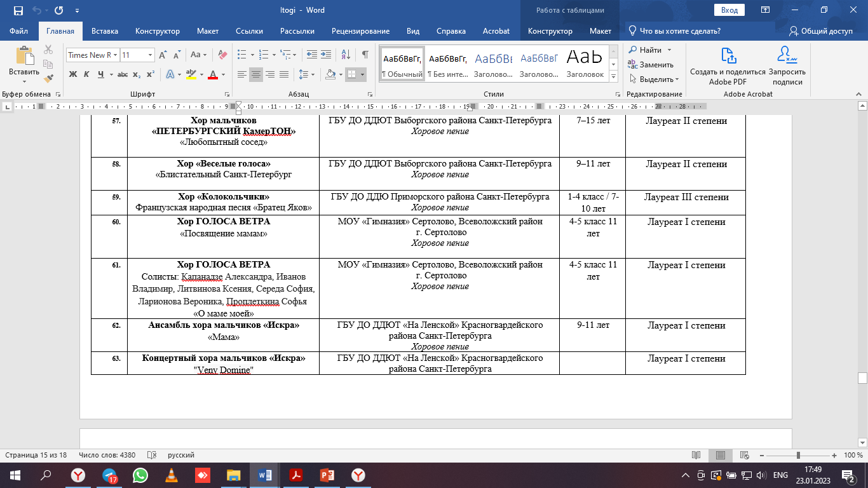
Task: Open the font name dropdown (Times New Roman)
Action: point(93,55)
